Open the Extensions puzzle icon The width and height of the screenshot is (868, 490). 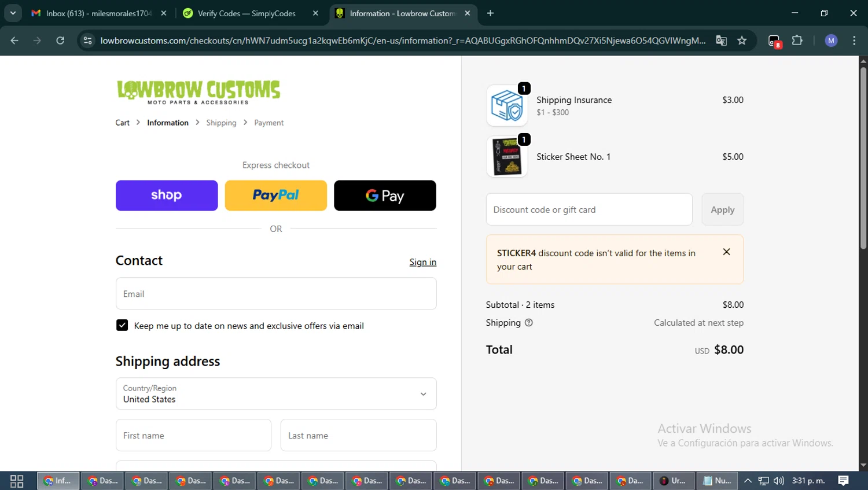797,40
